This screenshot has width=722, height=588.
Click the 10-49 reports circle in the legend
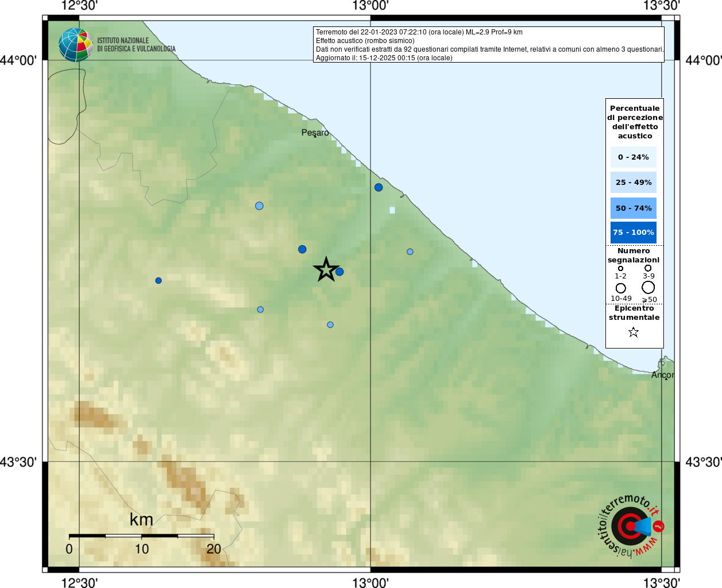pos(621,288)
